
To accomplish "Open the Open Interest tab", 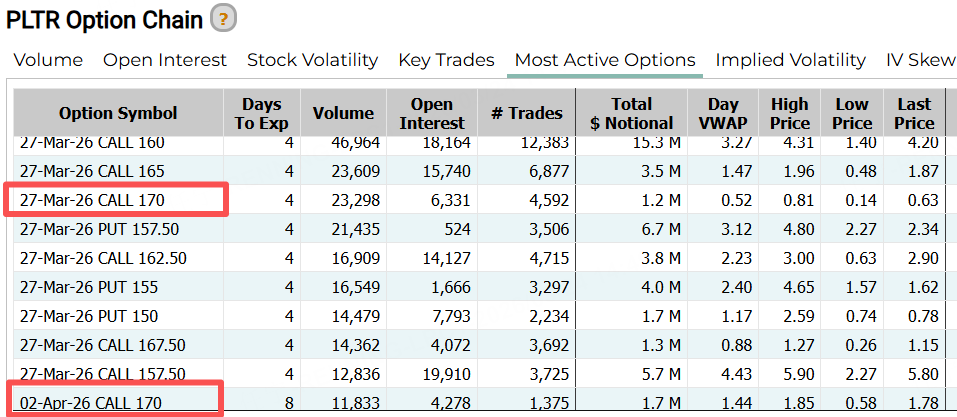I will pyautogui.click(x=165, y=60).
